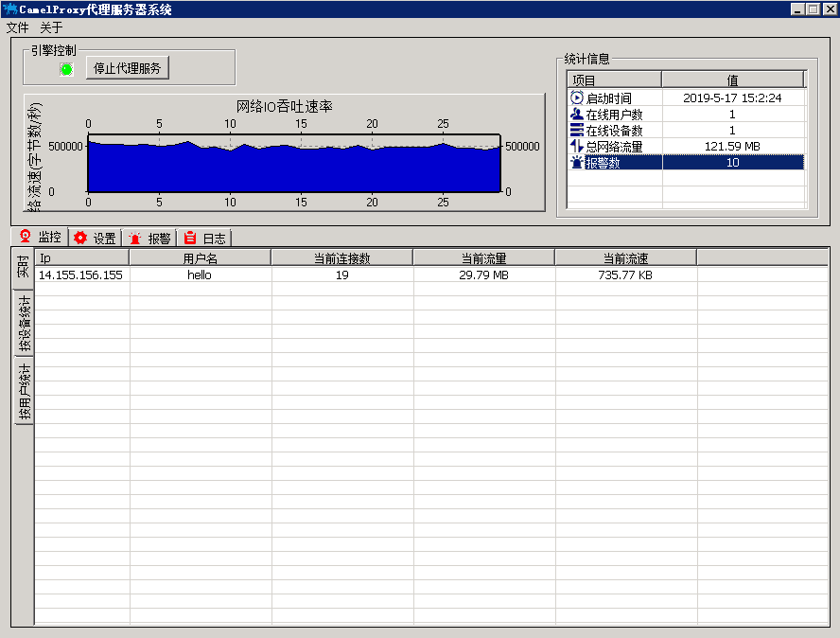Click the red gear icon on 设置 tab
The height and width of the screenshot is (638, 840).
[80, 238]
